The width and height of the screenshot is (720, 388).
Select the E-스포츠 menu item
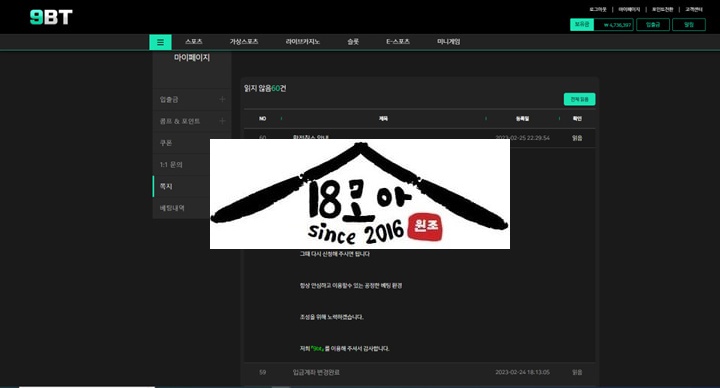[398, 42]
